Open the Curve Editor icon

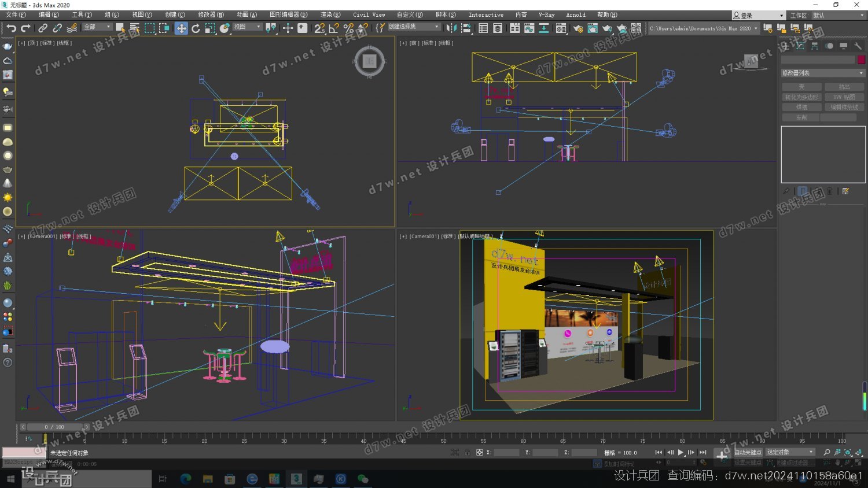529,28
